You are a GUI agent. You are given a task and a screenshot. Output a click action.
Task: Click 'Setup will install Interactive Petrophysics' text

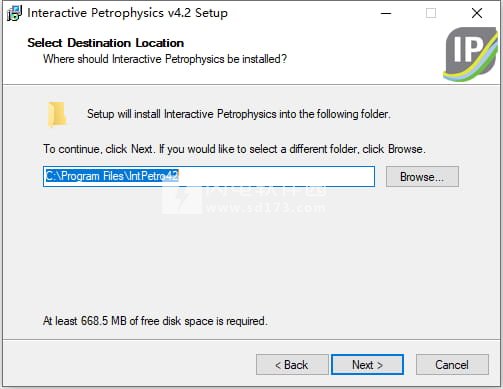point(239,114)
